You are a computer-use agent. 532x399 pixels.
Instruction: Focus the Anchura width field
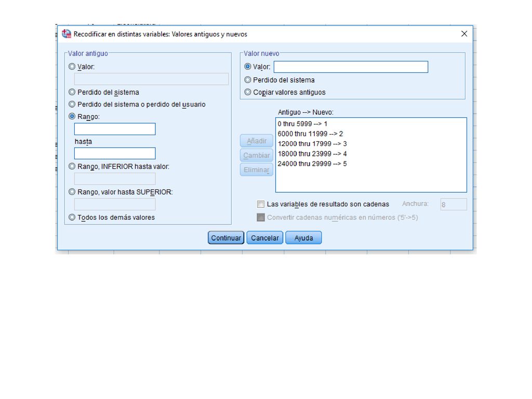(454, 204)
